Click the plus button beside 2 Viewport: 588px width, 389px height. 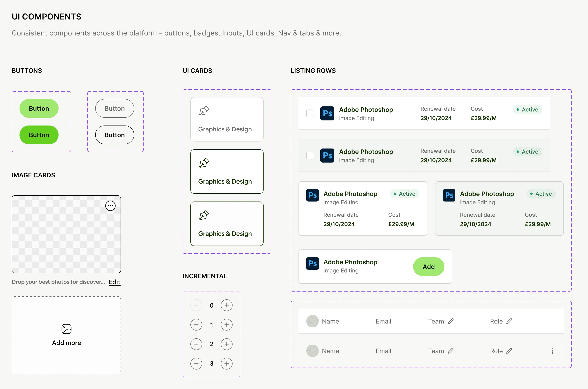coord(227,344)
